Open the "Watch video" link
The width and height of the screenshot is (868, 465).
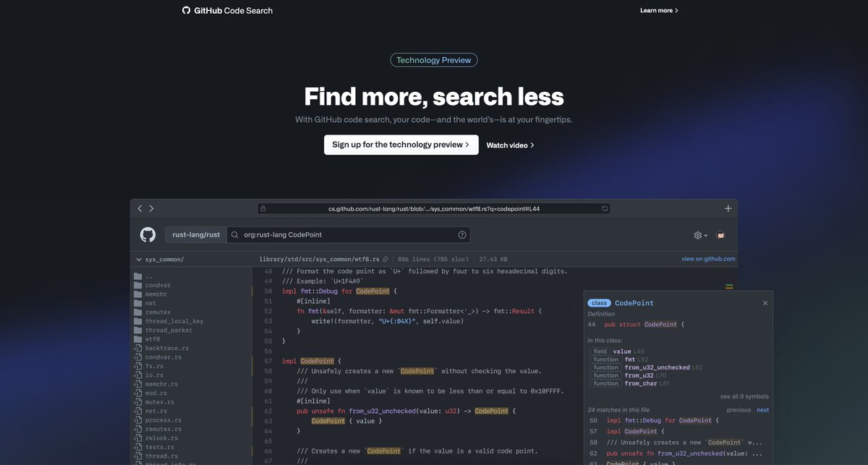(509, 145)
